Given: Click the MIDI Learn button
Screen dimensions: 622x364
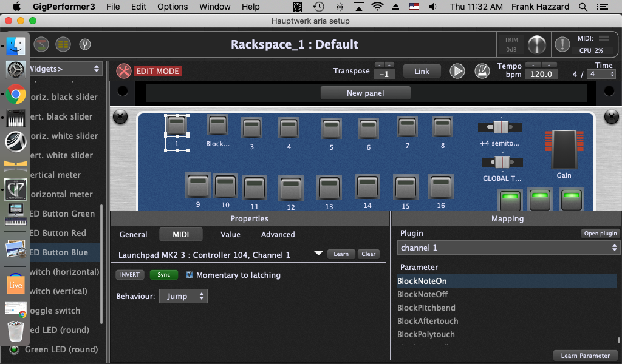Looking at the screenshot, I should [341, 254].
